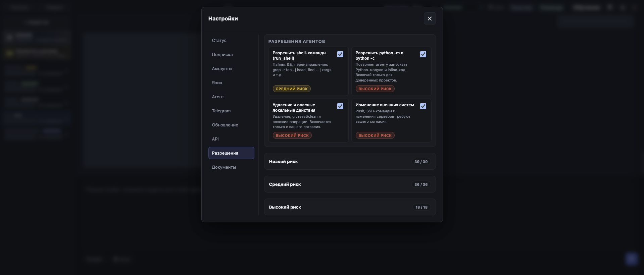
Task: Expand the Средний риск section
Action: [350, 184]
